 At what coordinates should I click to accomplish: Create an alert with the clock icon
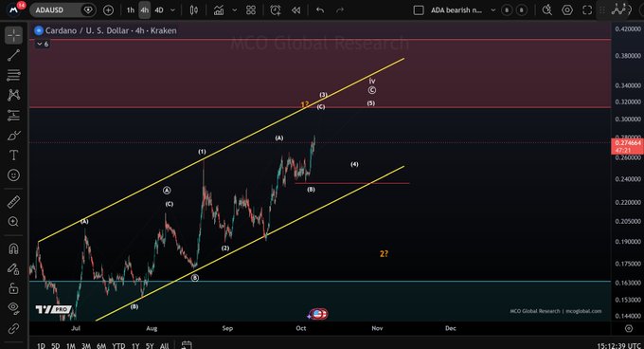[x=276, y=10]
